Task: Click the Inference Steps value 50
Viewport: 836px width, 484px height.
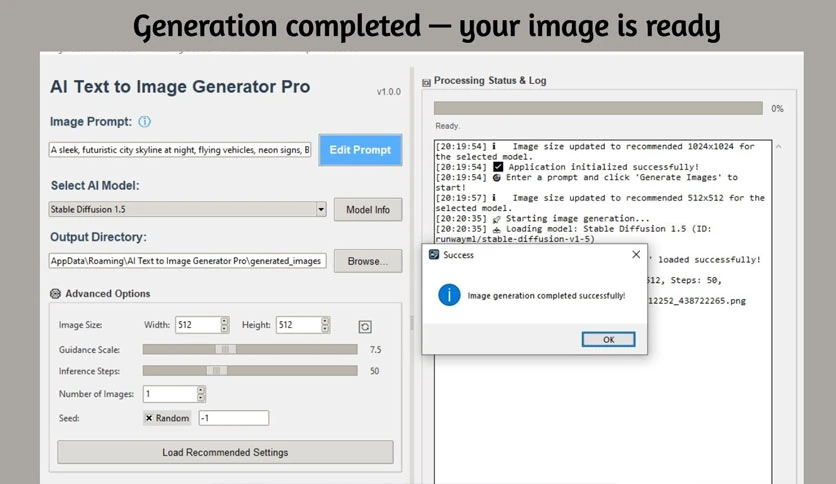Action: pos(375,371)
